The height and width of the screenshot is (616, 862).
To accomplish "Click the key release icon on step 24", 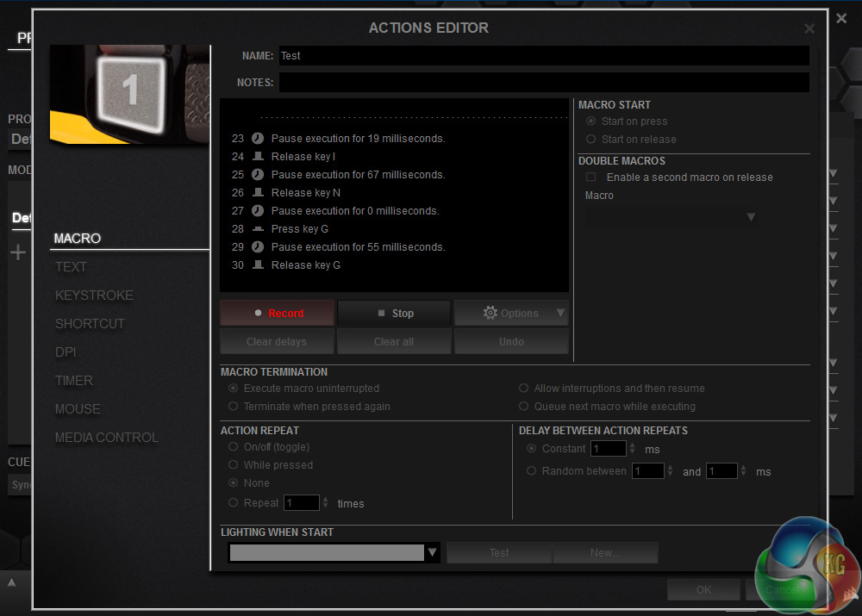I will click(x=257, y=157).
